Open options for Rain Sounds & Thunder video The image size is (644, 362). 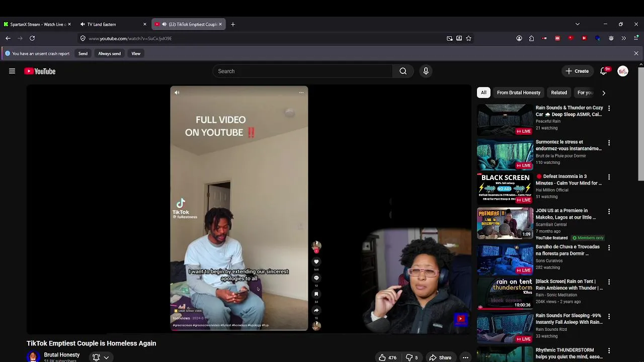coord(609,109)
